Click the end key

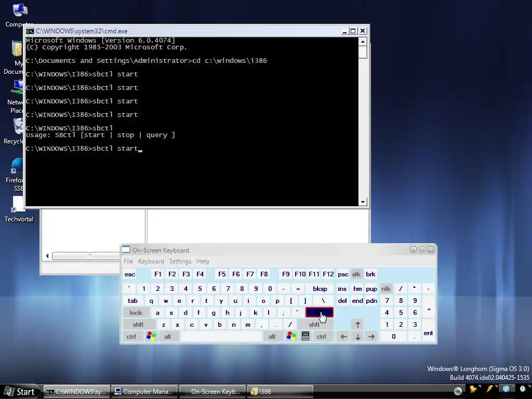pyautogui.click(x=357, y=301)
